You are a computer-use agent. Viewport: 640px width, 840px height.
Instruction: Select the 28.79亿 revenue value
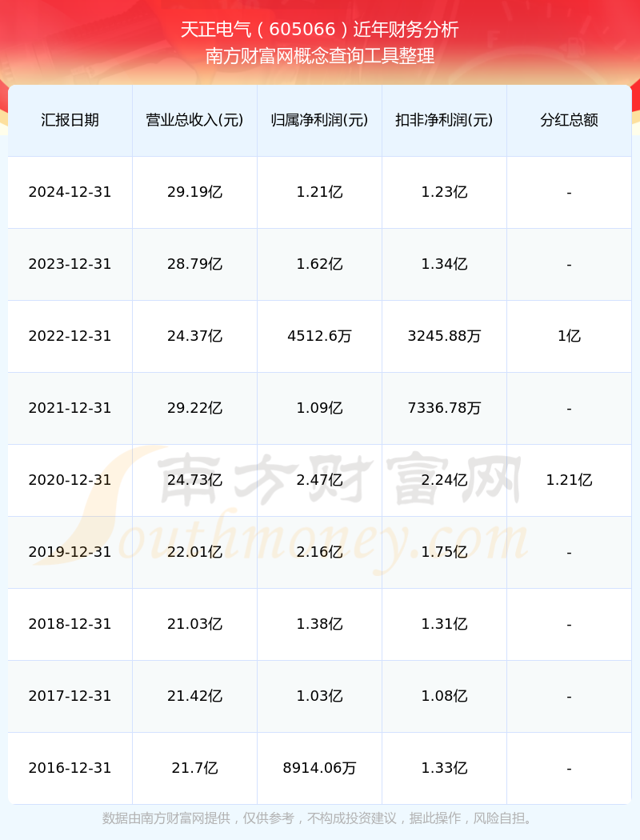(x=194, y=264)
